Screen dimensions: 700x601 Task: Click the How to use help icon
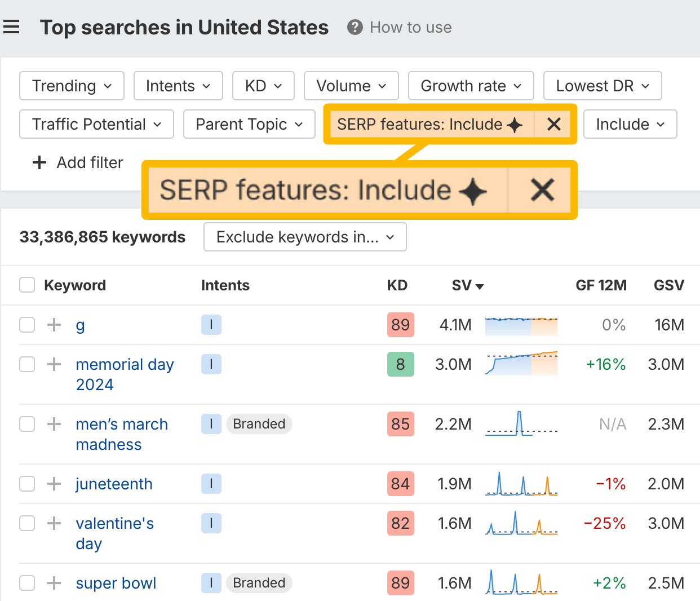point(355,27)
